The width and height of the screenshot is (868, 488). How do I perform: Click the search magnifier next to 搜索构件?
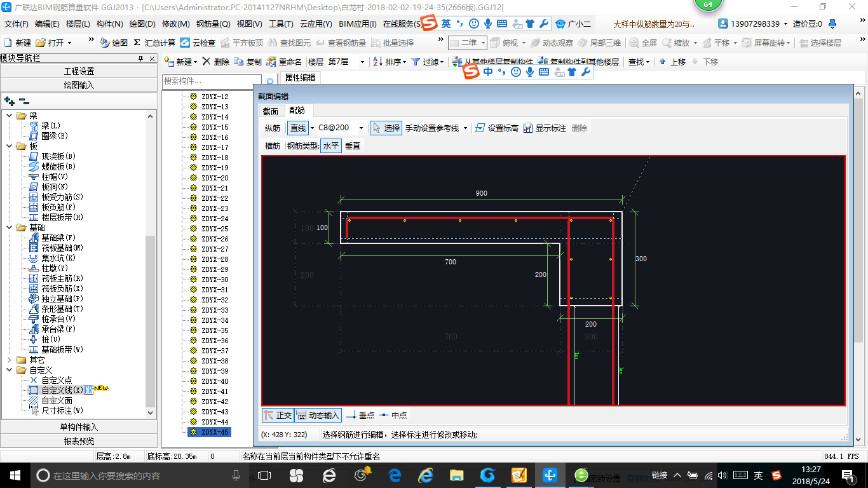click(270, 81)
